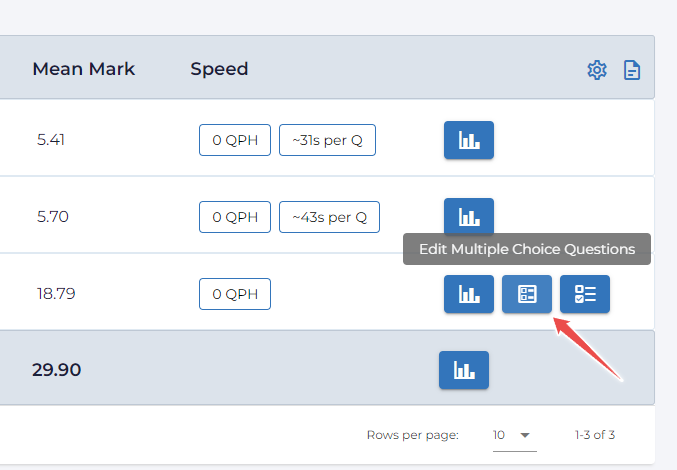677x470 pixels.
Task: Click the checklist icon in 18.79 row
Action: point(585,294)
